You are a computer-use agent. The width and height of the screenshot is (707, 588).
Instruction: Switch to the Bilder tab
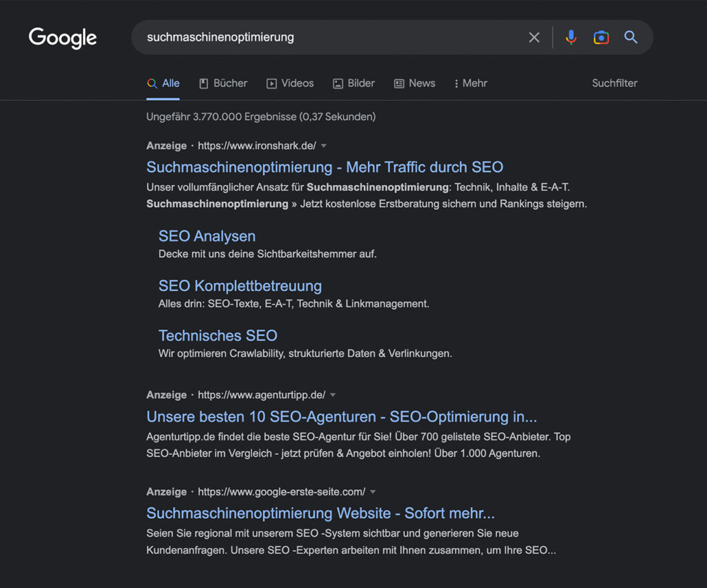(353, 84)
